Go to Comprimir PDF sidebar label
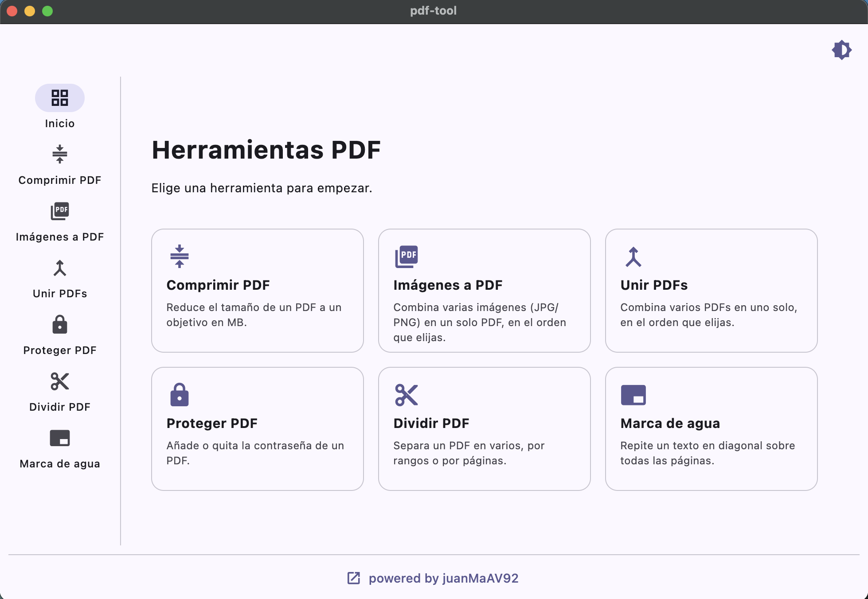This screenshot has height=599, width=868. click(60, 180)
